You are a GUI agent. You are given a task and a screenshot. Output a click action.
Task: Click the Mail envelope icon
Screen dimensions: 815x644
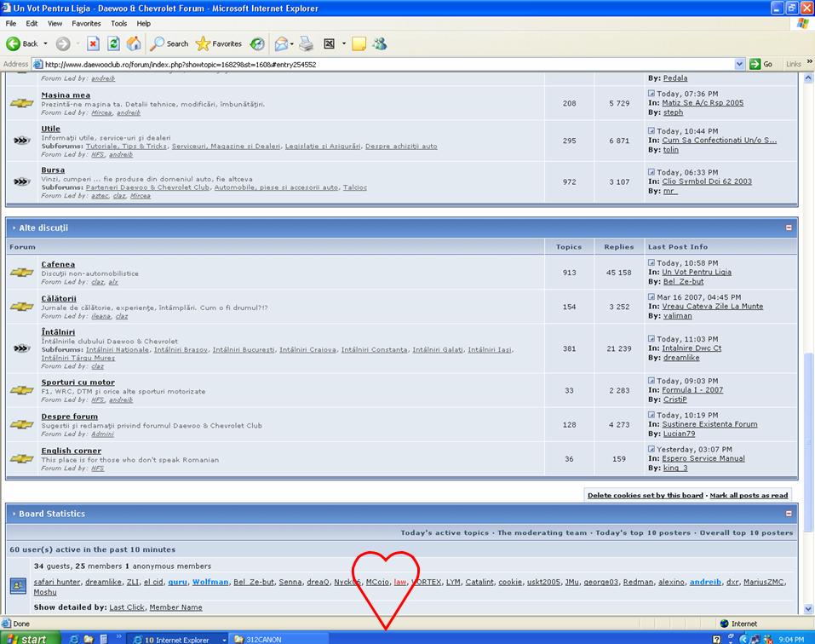(280, 43)
